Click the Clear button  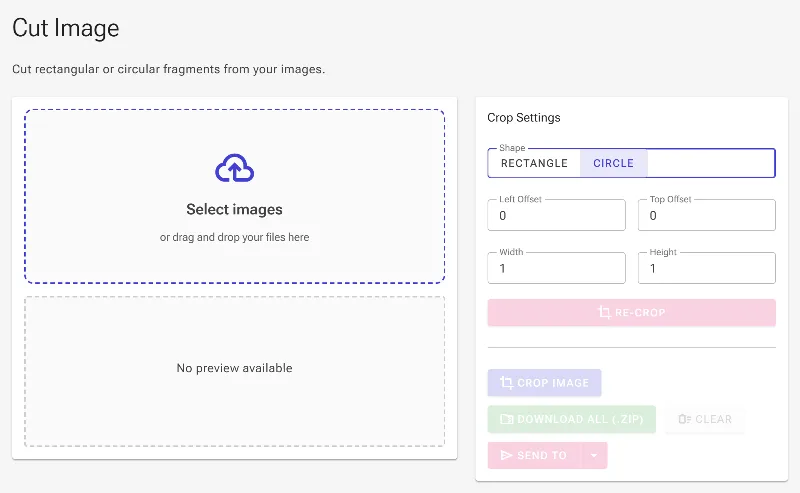point(705,419)
